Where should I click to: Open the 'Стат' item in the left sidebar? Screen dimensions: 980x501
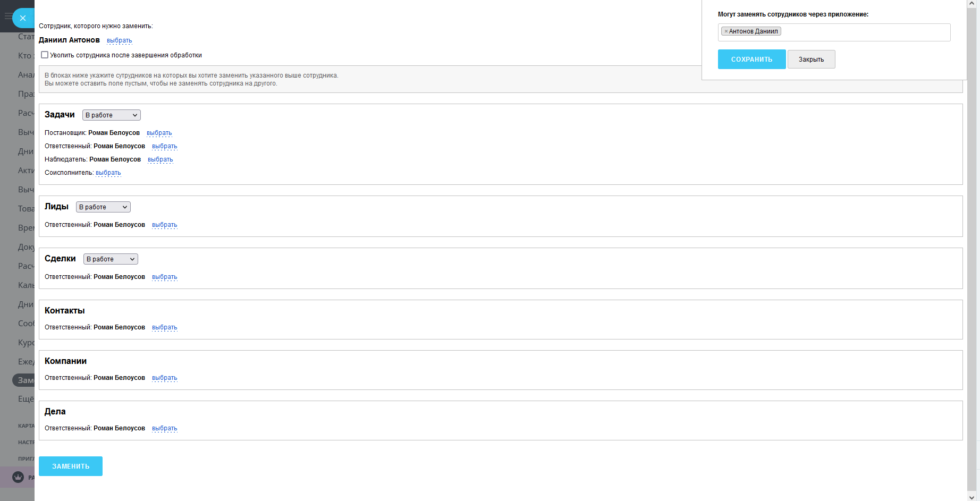(26, 37)
